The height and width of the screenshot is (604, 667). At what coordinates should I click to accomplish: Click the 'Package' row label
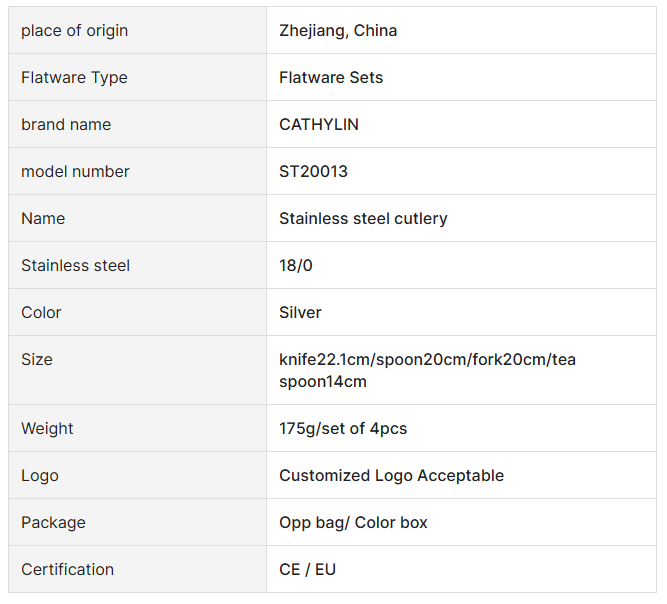53,523
